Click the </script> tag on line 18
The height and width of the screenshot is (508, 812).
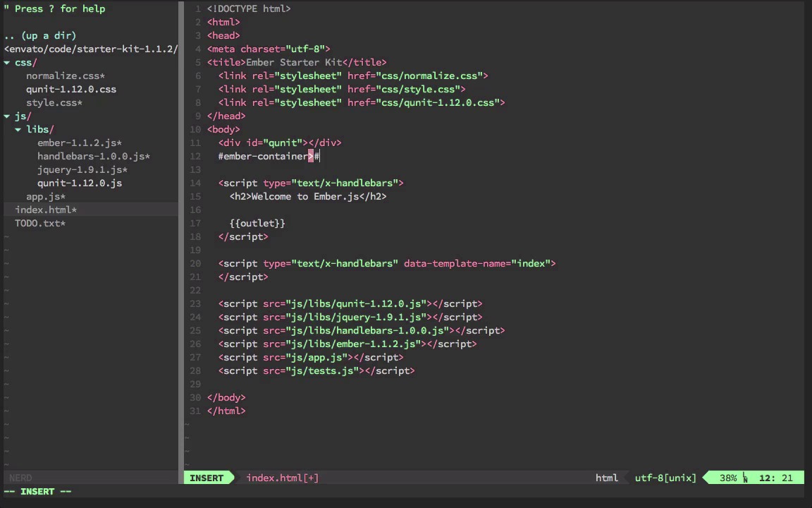click(x=243, y=237)
